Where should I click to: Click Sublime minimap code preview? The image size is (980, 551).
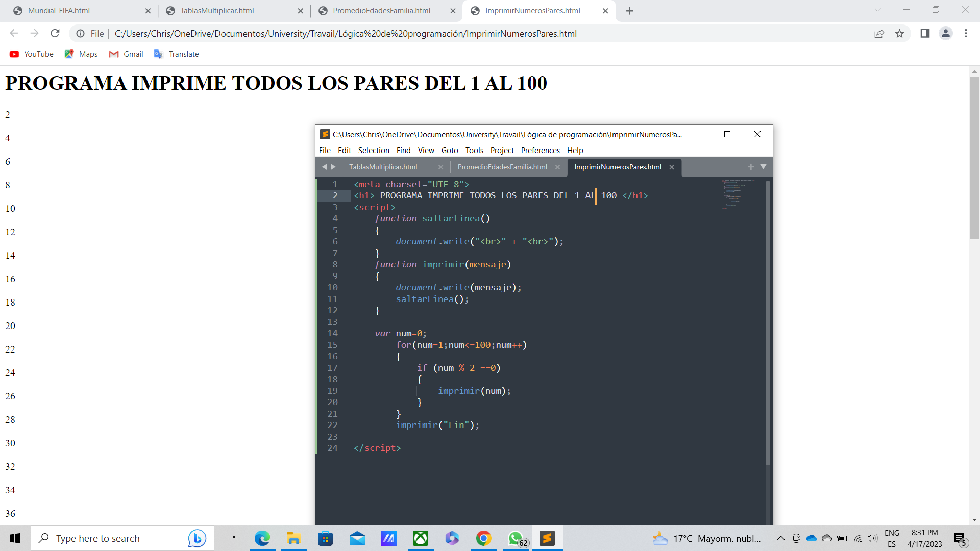[x=738, y=193]
